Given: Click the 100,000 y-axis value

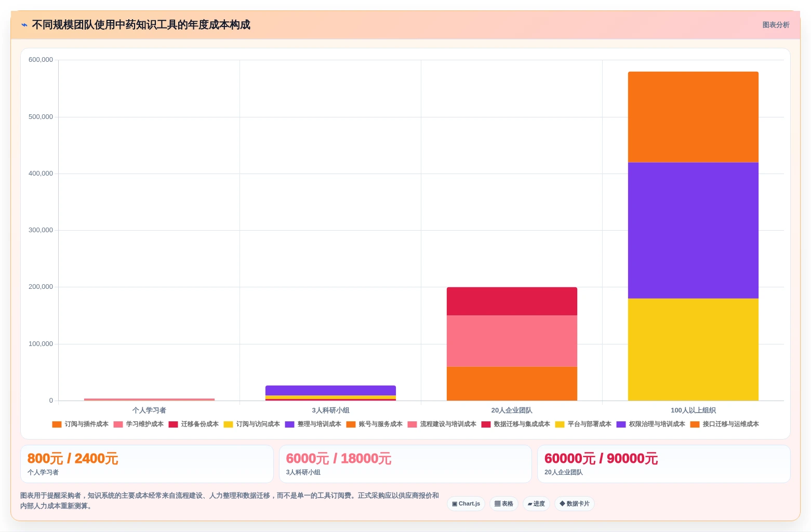Looking at the screenshot, I should pos(41,344).
